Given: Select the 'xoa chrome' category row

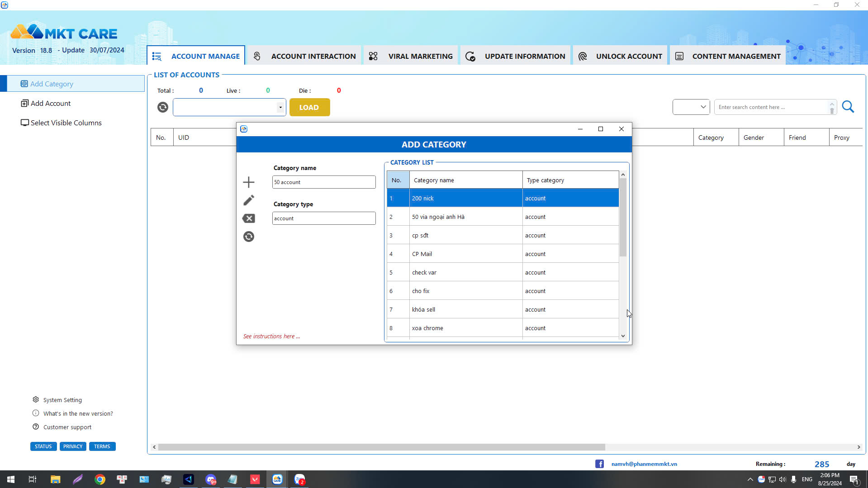Looking at the screenshot, I should pos(503,328).
